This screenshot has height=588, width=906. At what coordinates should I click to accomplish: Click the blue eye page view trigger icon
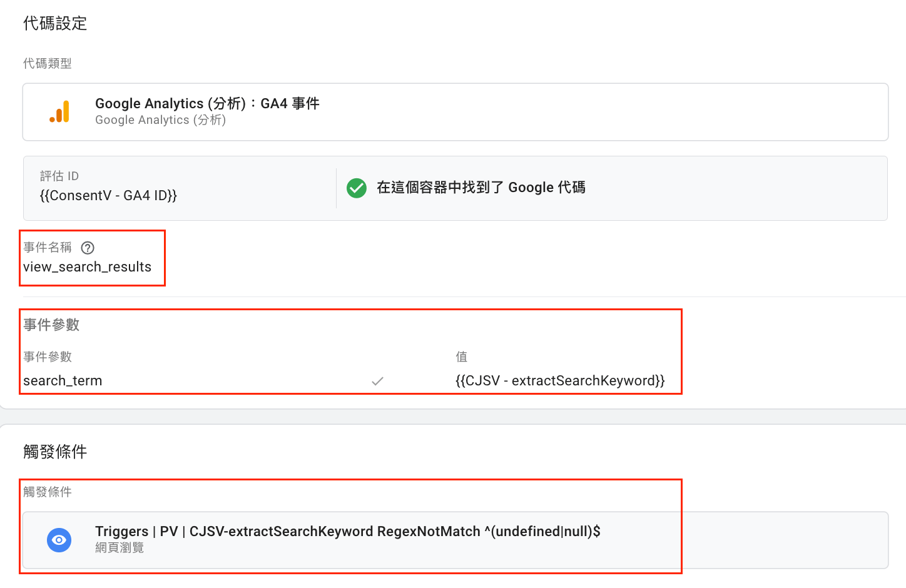(x=59, y=540)
